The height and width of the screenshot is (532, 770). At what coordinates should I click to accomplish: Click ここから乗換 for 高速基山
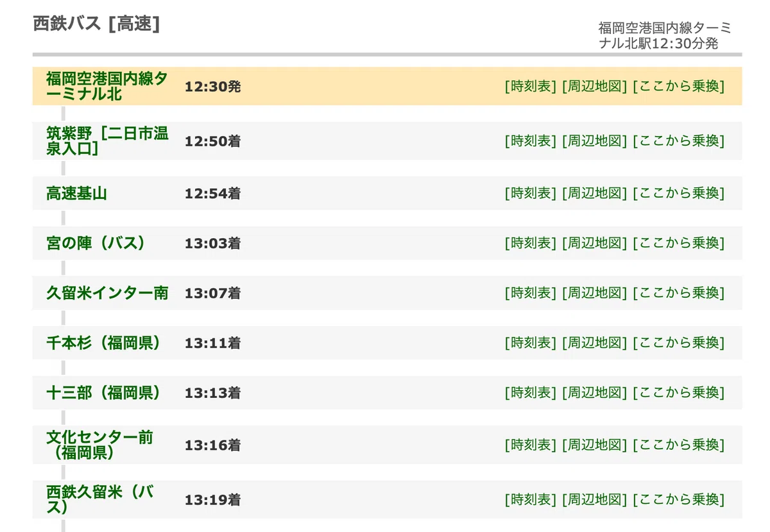click(678, 193)
